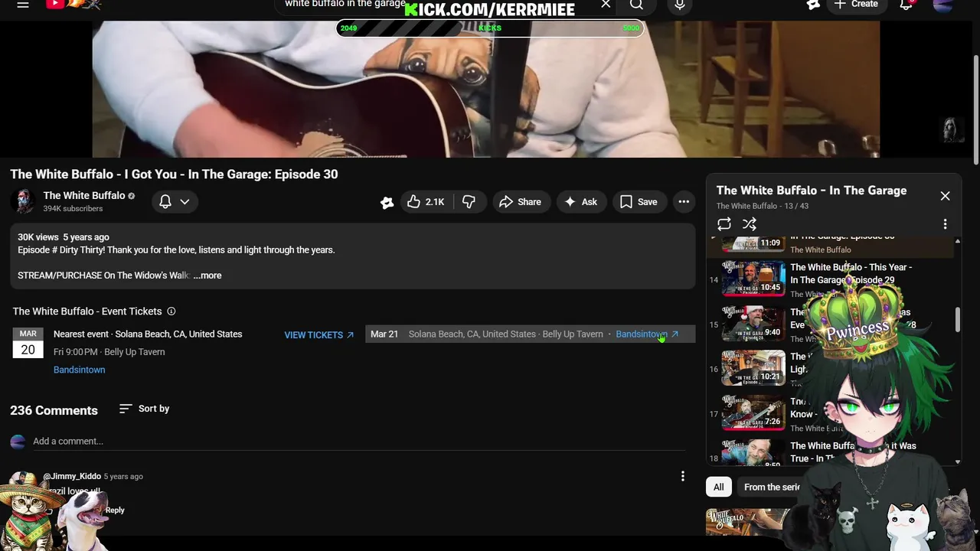Open the Sort by comments menu

click(x=144, y=409)
